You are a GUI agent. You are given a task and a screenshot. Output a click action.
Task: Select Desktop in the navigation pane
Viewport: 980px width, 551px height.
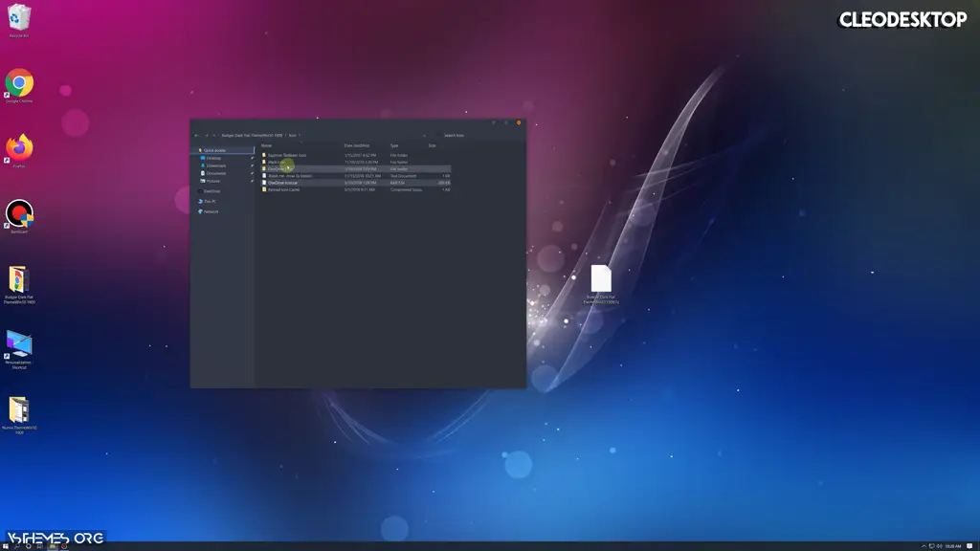click(212, 156)
